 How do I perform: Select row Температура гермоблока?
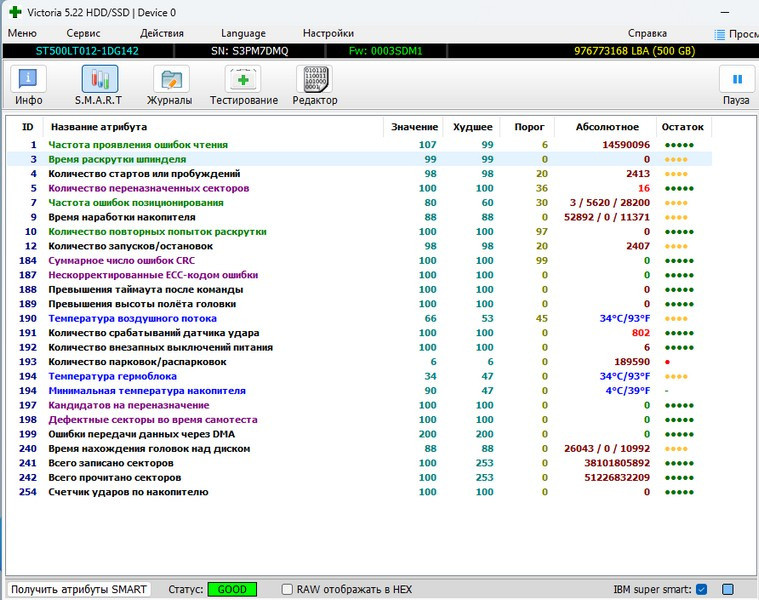[x=359, y=376]
